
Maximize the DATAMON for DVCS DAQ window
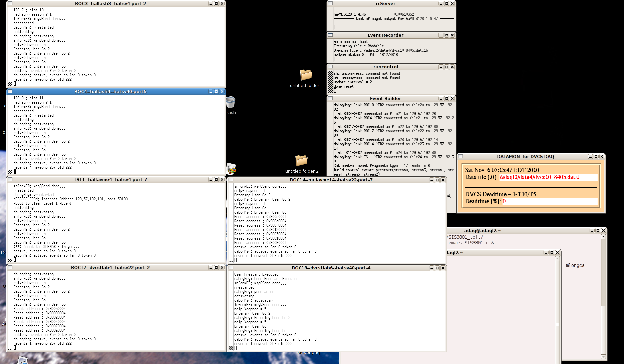pyautogui.click(x=596, y=156)
